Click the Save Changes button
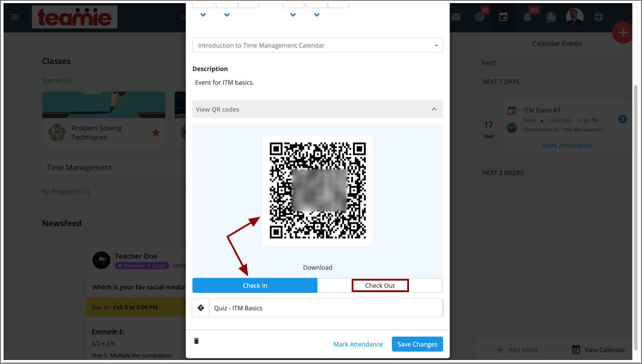642x364 pixels. click(x=417, y=344)
